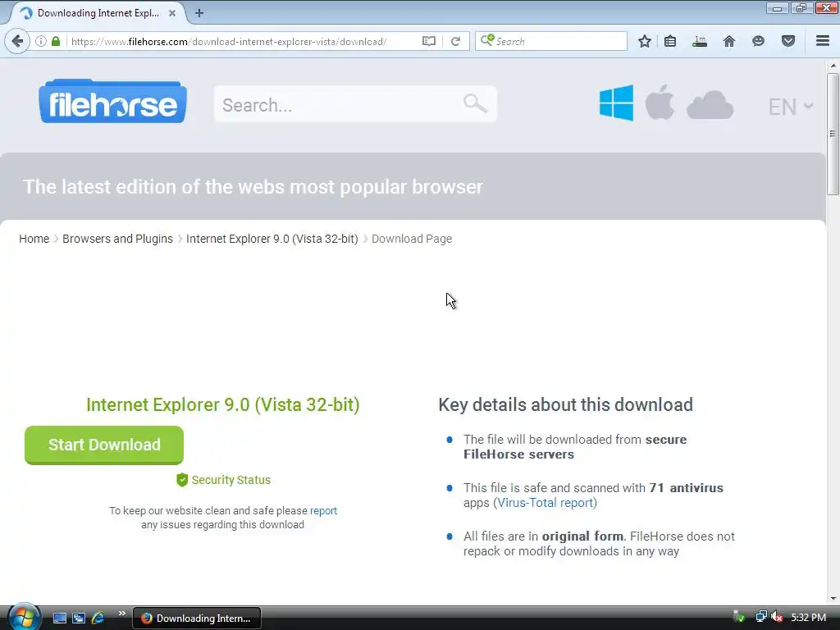Image resolution: width=840 pixels, height=630 pixels.
Task: Open the downloads toolbar icon
Action: [x=700, y=41]
